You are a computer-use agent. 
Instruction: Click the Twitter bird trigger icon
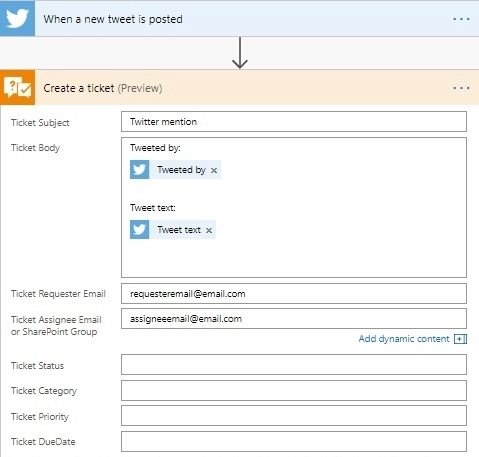pyautogui.click(x=17, y=18)
